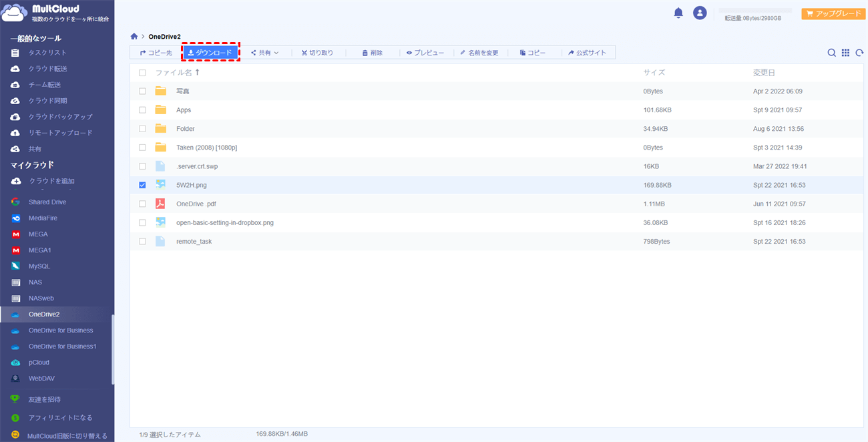This screenshot has width=868, height=442.
Task: Click the 切り取り toolbar button
Action: (317, 53)
